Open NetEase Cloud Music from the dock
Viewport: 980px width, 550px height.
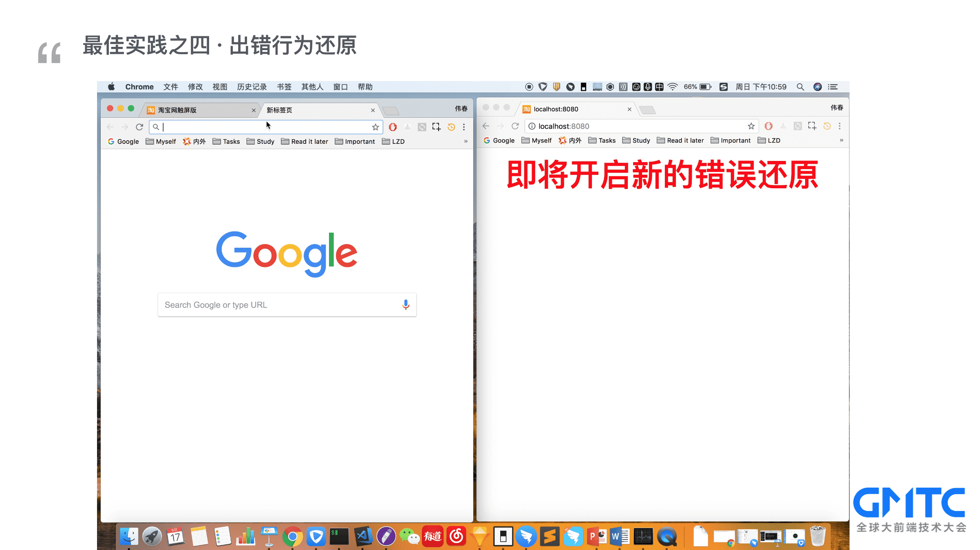coord(456,537)
